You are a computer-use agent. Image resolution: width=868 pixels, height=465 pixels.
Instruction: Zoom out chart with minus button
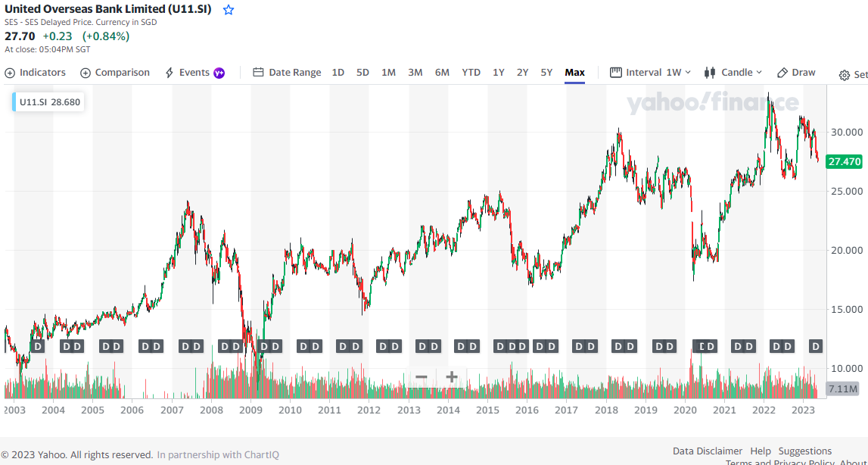(422, 377)
